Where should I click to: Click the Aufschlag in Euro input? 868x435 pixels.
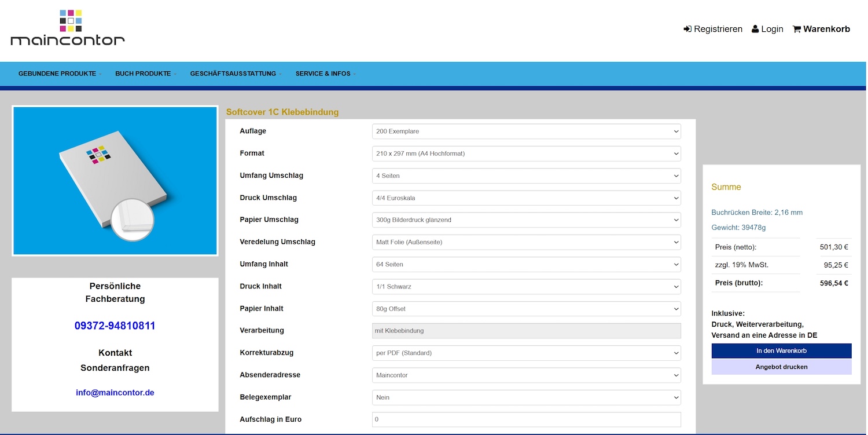(x=527, y=419)
